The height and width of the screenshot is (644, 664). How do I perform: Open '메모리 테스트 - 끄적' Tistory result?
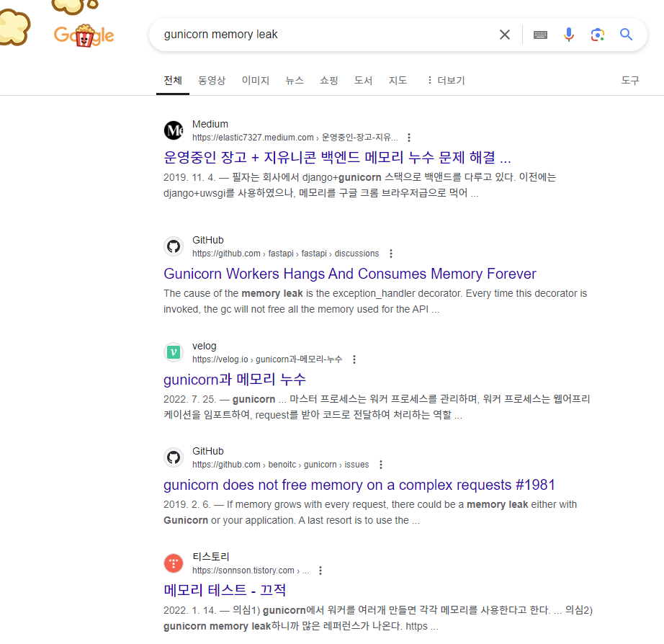pyautogui.click(x=225, y=590)
